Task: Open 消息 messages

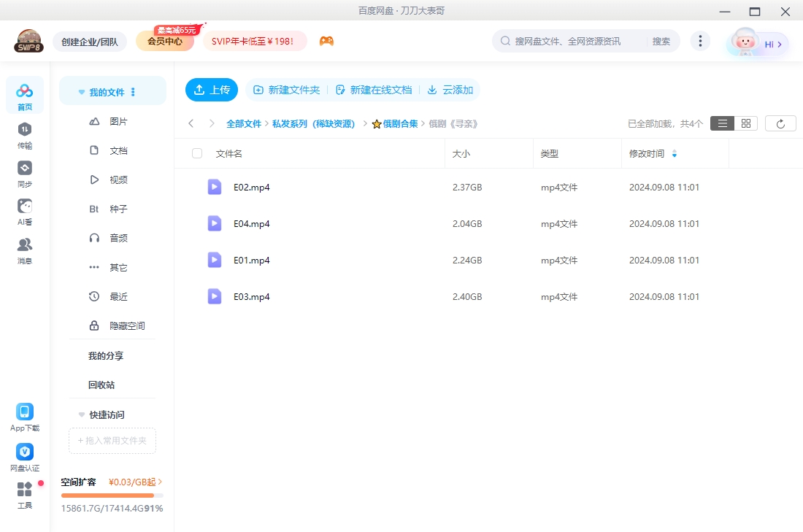Action: pyautogui.click(x=24, y=250)
